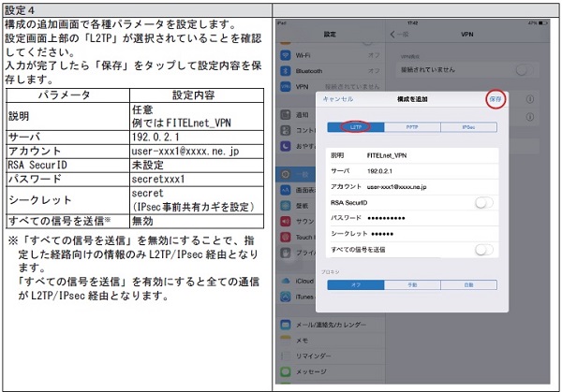Toggle the VPN connection switch in background
The height and width of the screenshot is (392, 562).
526,70
